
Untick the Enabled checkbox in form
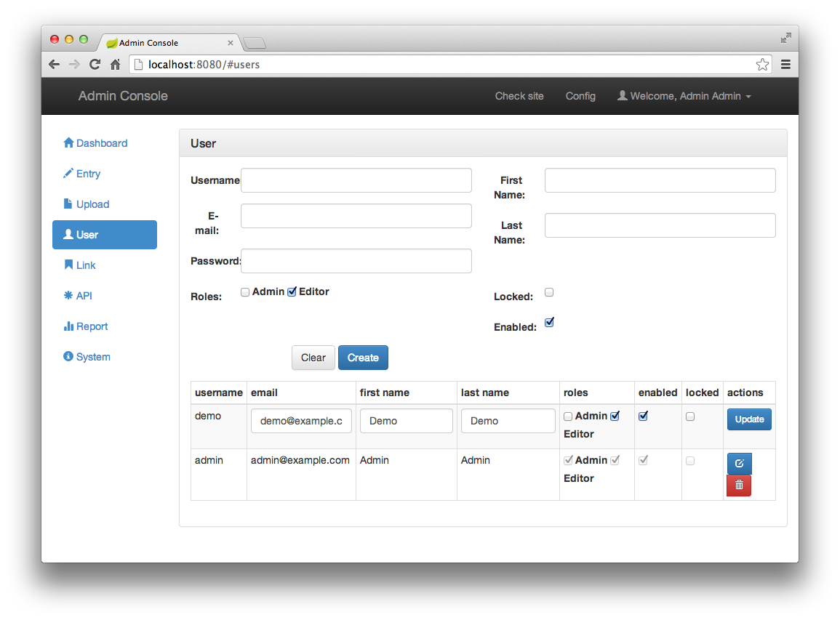[x=549, y=322]
